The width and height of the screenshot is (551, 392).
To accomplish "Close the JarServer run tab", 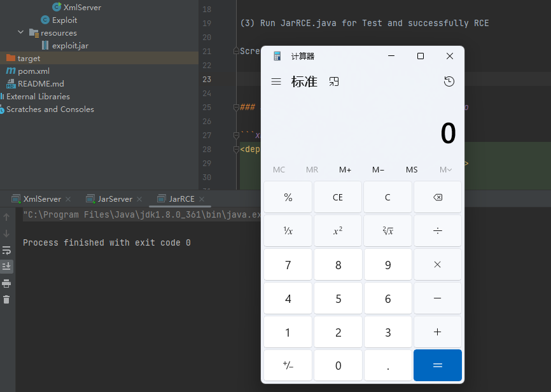I will pos(139,199).
